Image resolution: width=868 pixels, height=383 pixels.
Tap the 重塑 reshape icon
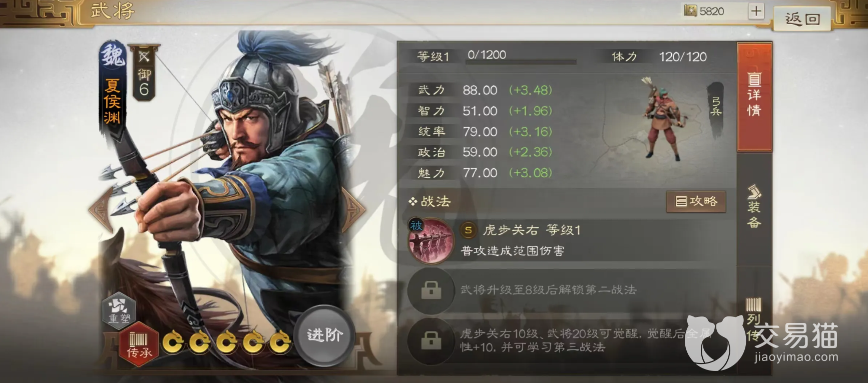tap(119, 309)
